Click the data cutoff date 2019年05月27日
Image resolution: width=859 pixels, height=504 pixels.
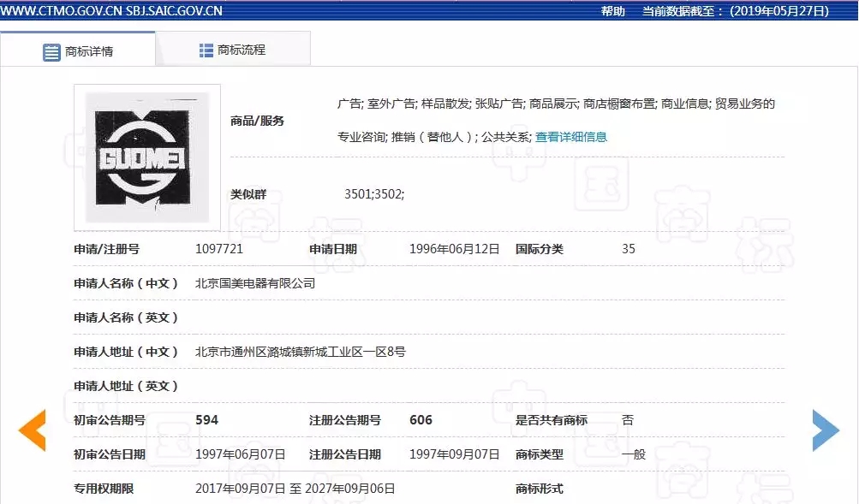tap(779, 11)
